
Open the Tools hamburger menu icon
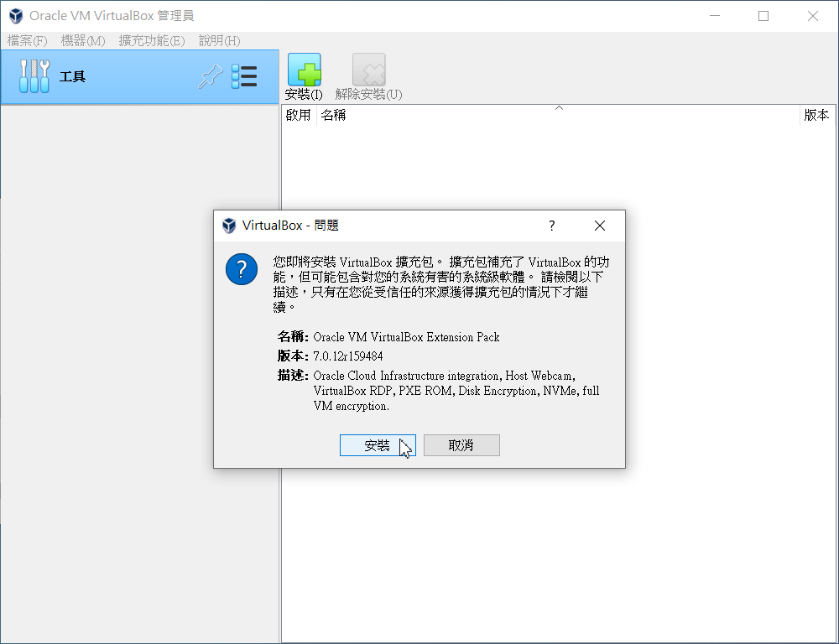(x=245, y=75)
